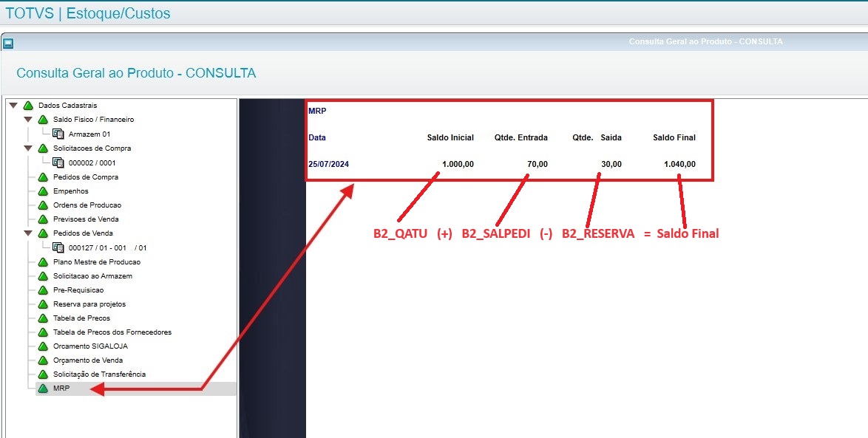
Task: Click the green triangle icon beside Ordens de Producao
Action: coord(43,205)
